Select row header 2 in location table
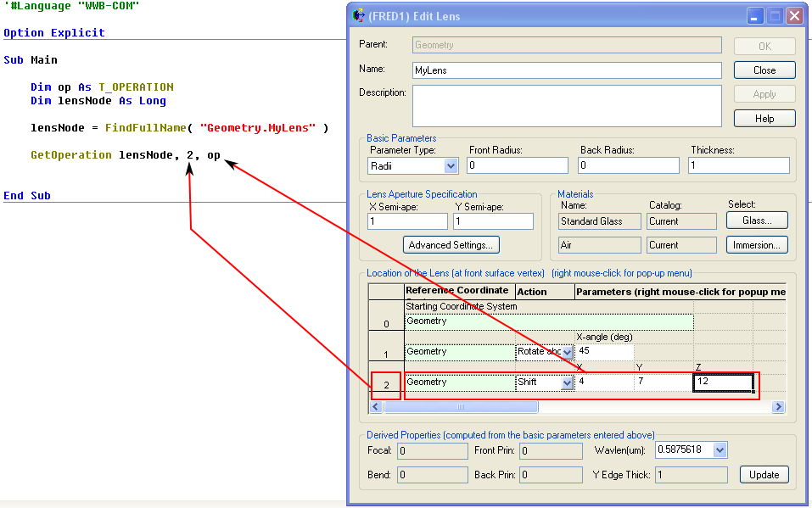This screenshot has height=508, width=812. (x=386, y=386)
